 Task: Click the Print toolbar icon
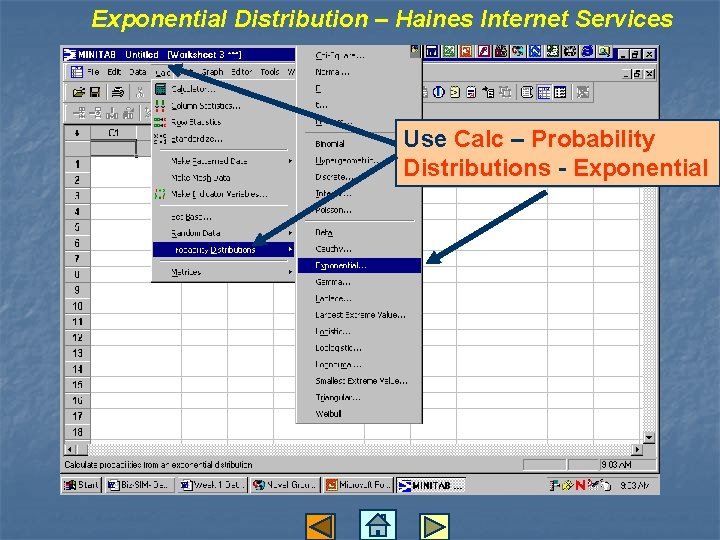point(118,93)
